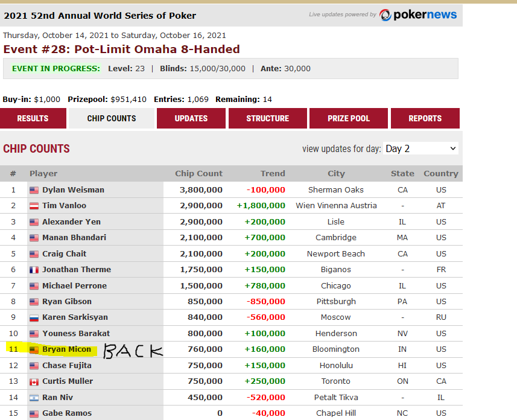Click the Prizepool amount $951,410

(x=128, y=100)
